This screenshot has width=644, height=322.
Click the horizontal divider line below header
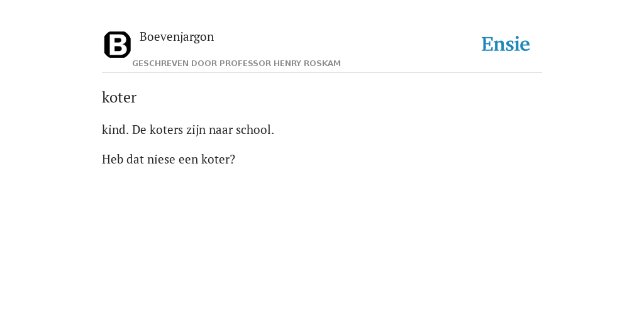(x=322, y=73)
